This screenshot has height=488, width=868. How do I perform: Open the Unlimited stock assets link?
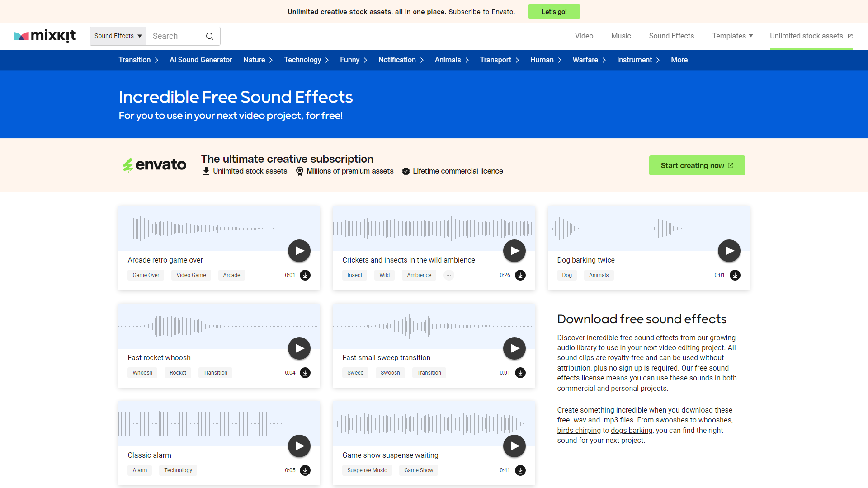pos(811,36)
